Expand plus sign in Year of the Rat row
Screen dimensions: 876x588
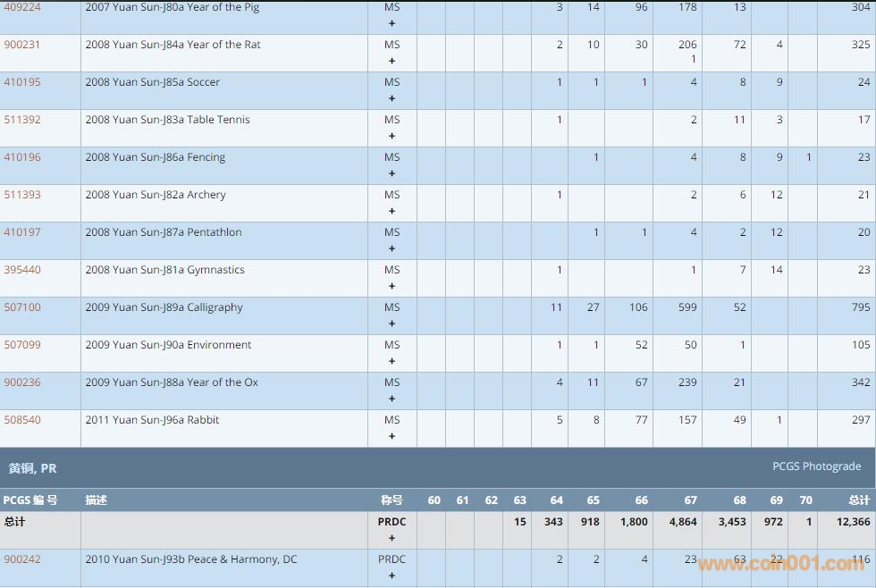click(x=392, y=62)
